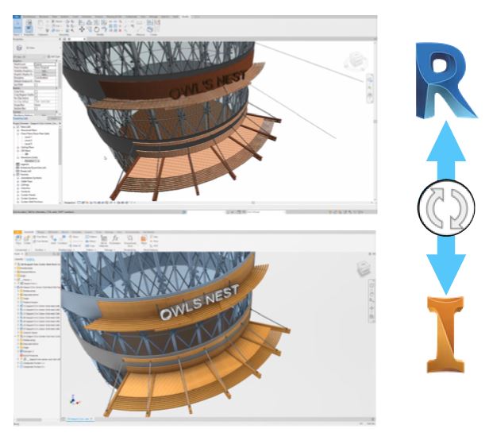Image resolution: width=489 pixels, height=448 pixels.
Task: Open the Component panel dropdown in Inventor
Action: click(21, 250)
